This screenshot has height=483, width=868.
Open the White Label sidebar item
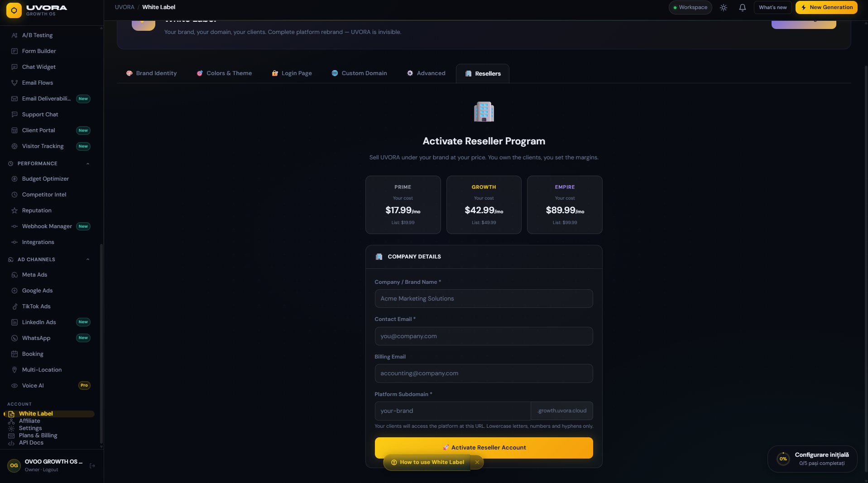point(50,414)
